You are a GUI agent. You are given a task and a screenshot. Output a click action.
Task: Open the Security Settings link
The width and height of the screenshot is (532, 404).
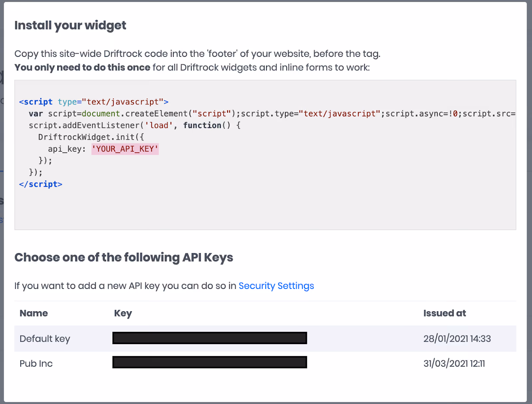(x=276, y=286)
